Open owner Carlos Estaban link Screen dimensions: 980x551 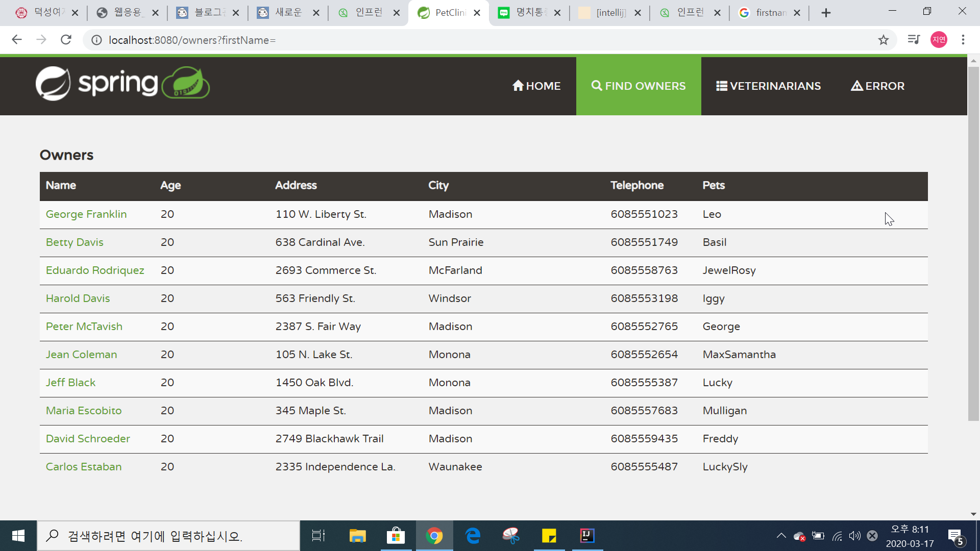point(84,467)
